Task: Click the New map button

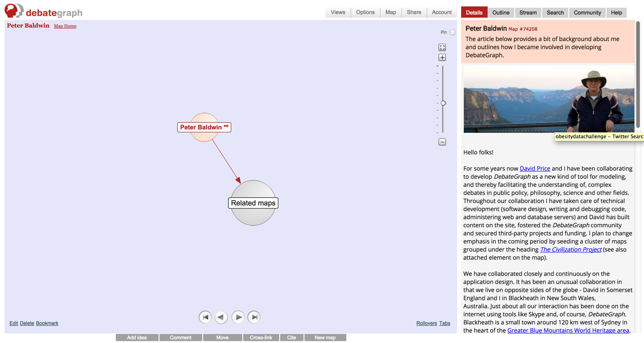Action: tap(325, 338)
